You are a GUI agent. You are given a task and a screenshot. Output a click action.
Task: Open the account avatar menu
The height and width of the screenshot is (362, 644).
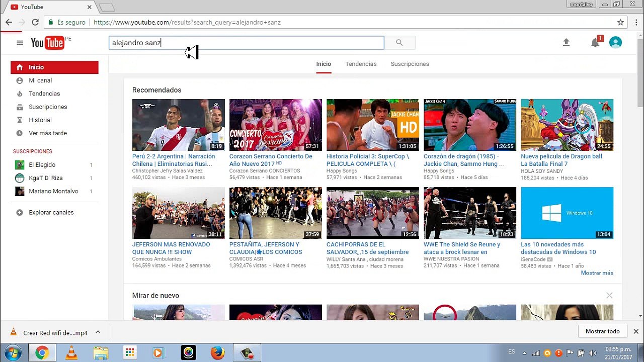click(615, 43)
